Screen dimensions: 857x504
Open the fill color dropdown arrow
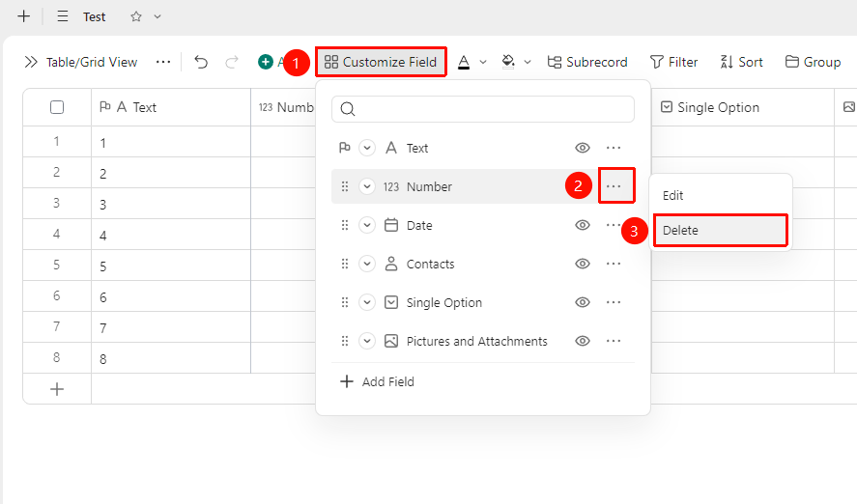[528, 62]
